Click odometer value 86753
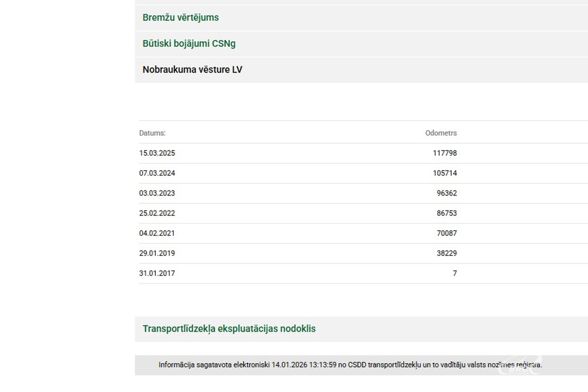 point(446,213)
